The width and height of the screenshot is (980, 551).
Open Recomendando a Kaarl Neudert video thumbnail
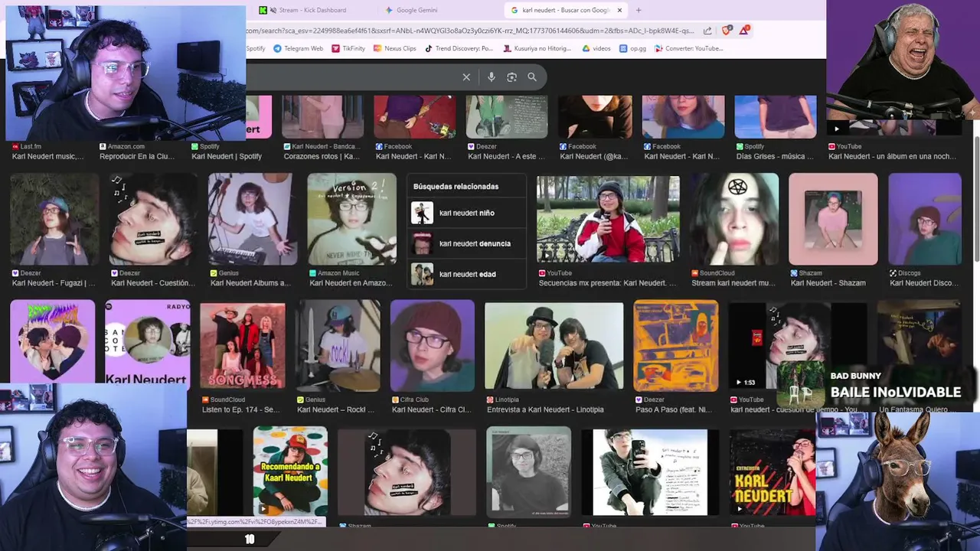pyautogui.click(x=290, y=471)
